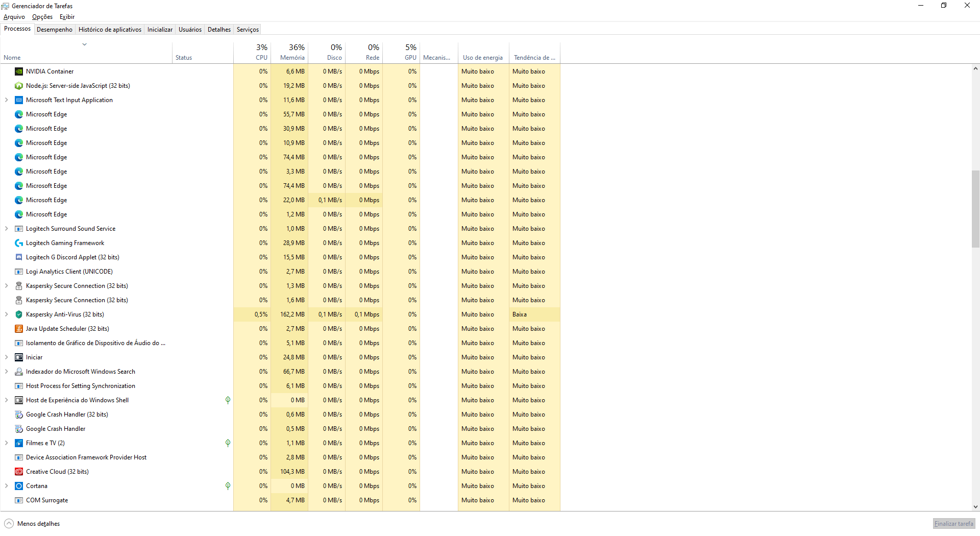980x536 pixels.
Task: Click the Logitech Gaming Framework icon
Action: click(19, 243)
